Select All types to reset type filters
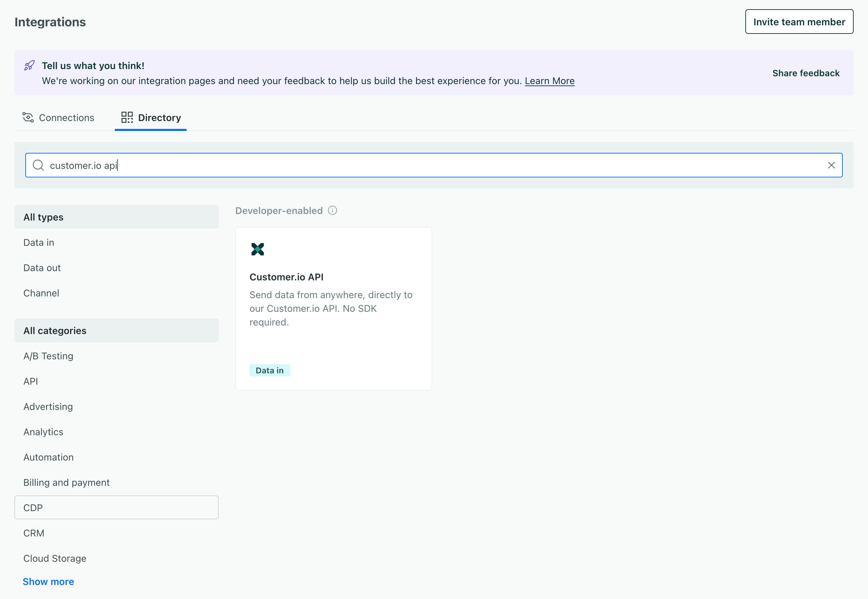The image size is (868, 599). click(x=43, y=216)
